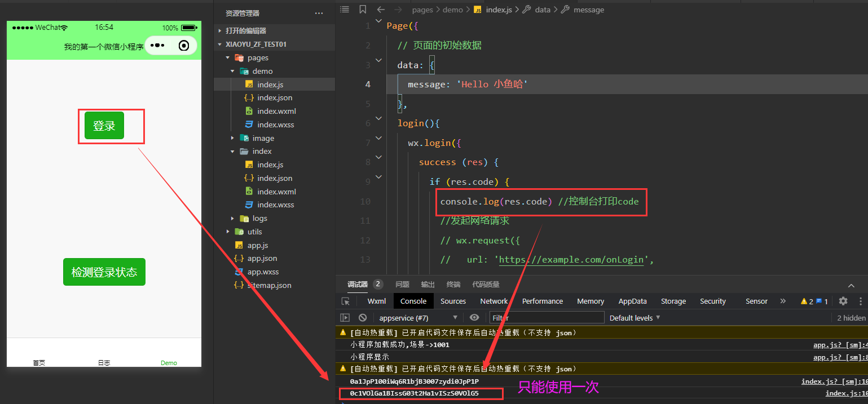Switch to the AppData tab

(633, 301)
